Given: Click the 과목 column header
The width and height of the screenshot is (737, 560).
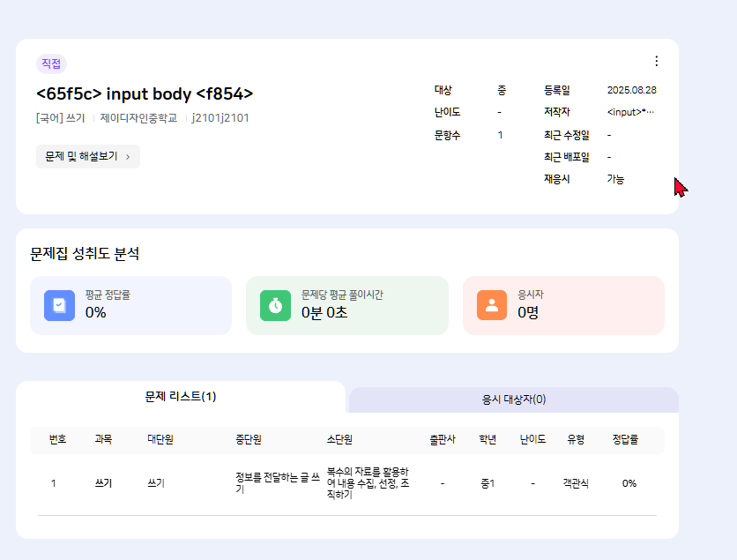Looking at the screenshot, I should coord(103,439).
